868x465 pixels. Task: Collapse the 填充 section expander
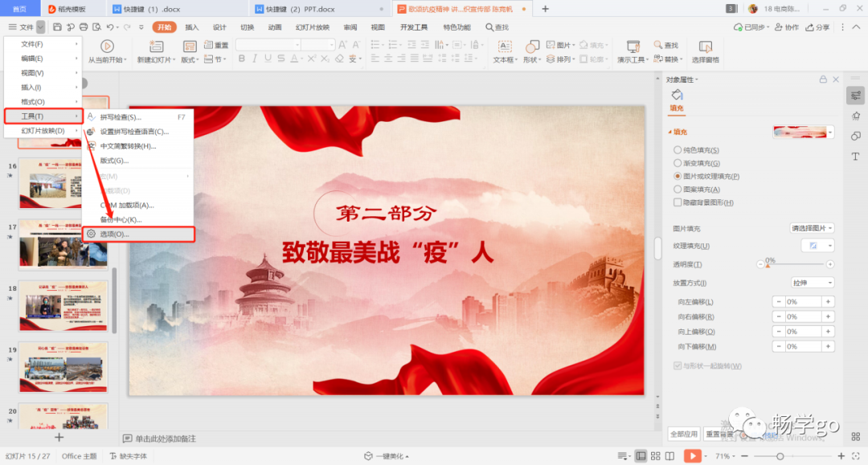[669, 133]
